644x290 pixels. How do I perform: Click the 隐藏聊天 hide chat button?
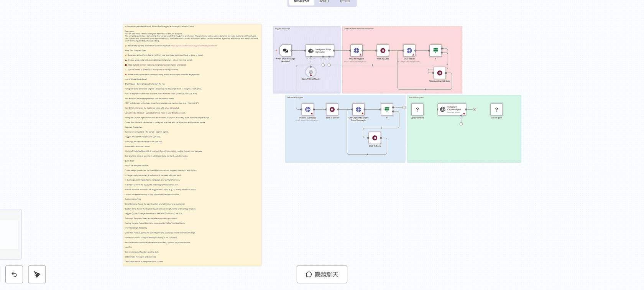pos(322,274)
